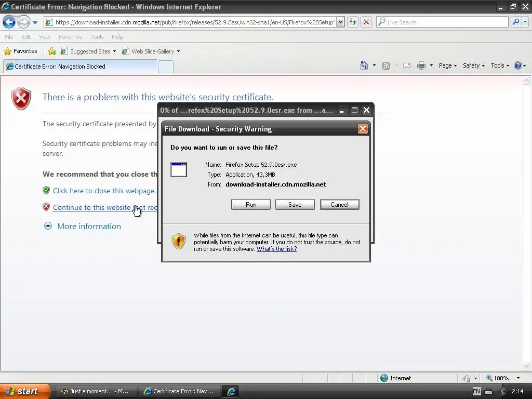The width and height of the screenshot is (532, 399).
Task: Click the Internet Explorer taskbar icon
Action: (x=231, y=391)
